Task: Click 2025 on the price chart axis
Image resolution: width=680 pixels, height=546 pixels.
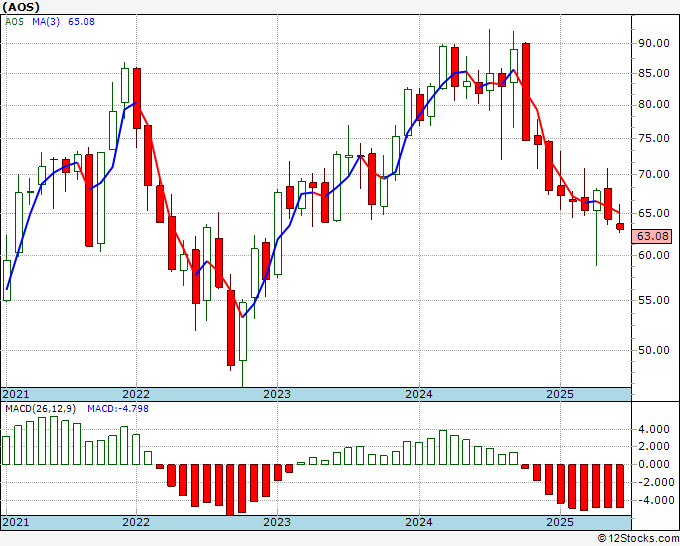Action: [x=560, y=394]
